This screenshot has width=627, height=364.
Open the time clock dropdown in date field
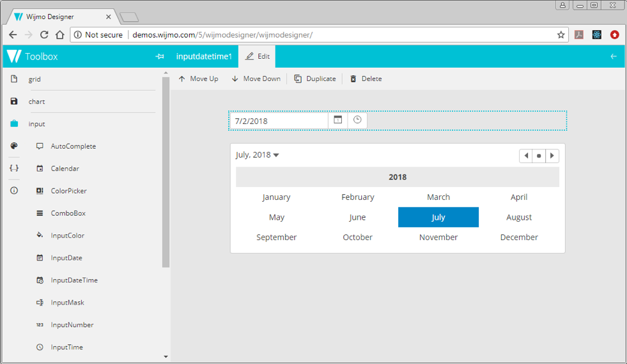point(357,120)
